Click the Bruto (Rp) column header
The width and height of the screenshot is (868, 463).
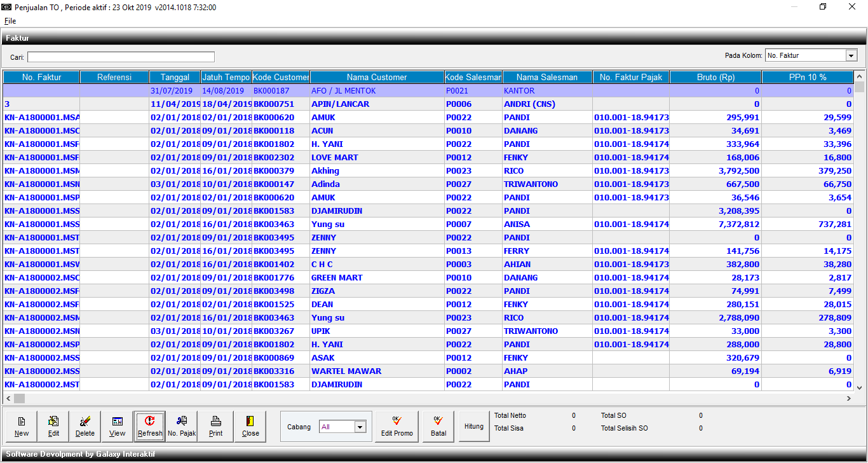point(715,77)
